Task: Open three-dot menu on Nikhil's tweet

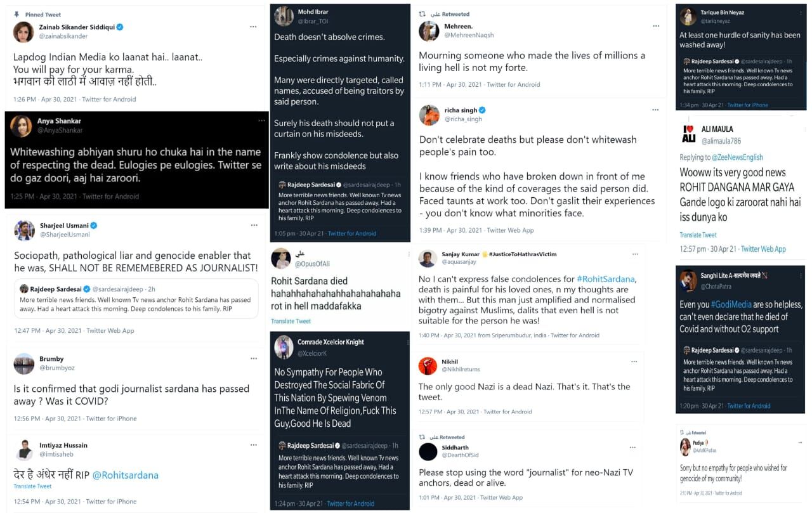Action: (634, 361)
